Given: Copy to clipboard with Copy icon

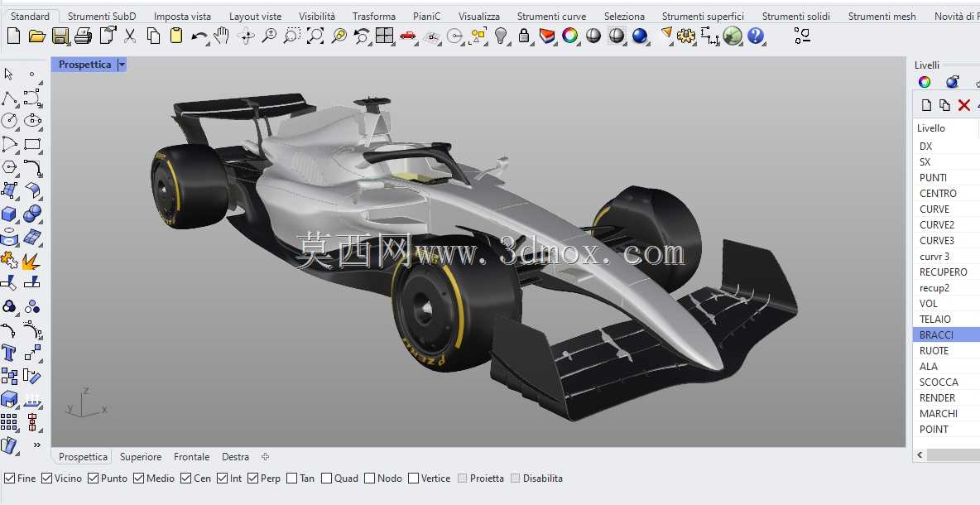Looking at the screenshot, I should (153, 36).
